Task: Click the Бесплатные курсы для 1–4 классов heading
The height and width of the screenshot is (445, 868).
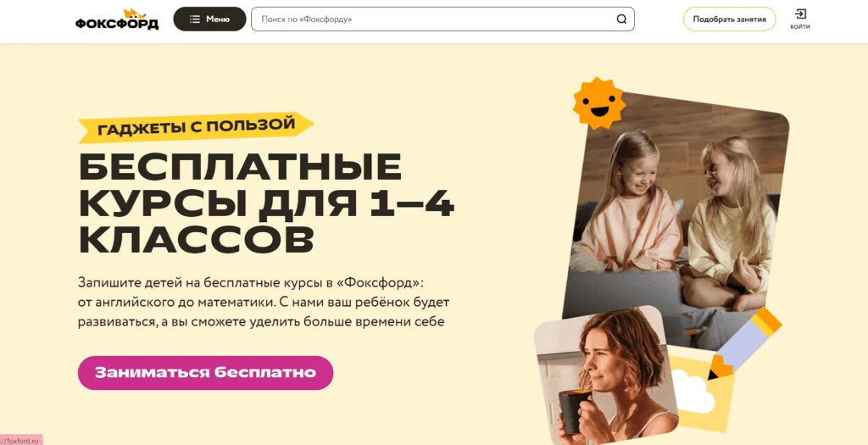Action: 267,202
